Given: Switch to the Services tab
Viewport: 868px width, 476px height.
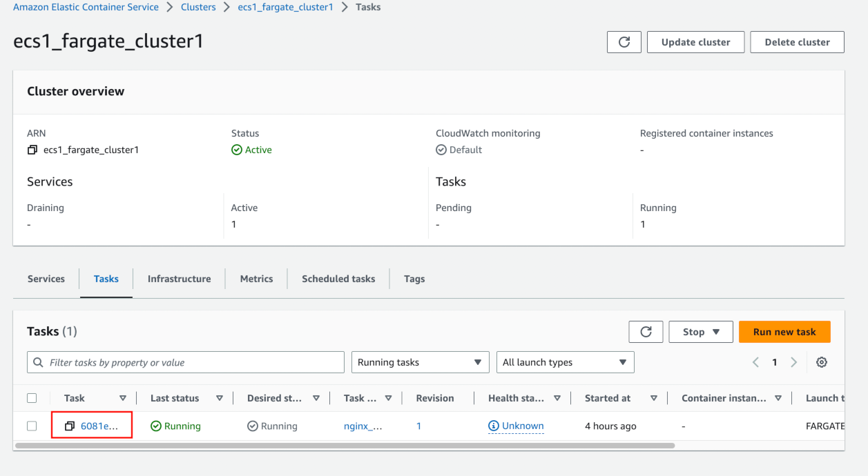Looking at the screenshot, I should tap(46, 279).
